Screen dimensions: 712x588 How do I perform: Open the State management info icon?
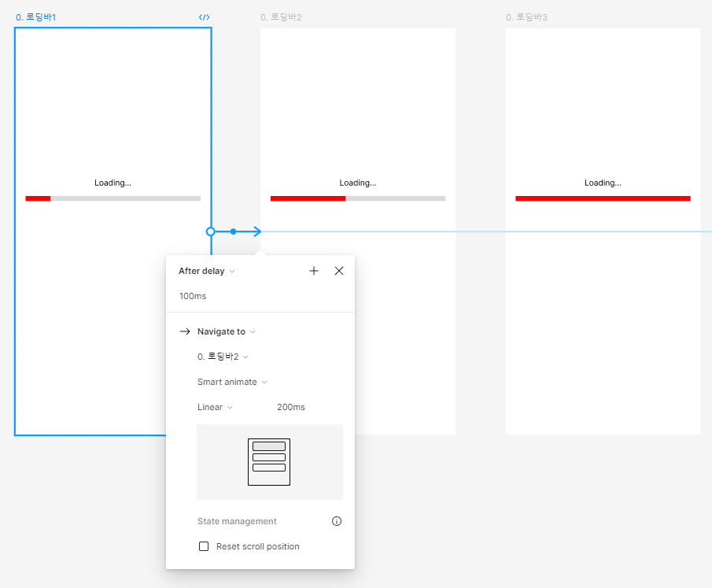pos(337,521)
